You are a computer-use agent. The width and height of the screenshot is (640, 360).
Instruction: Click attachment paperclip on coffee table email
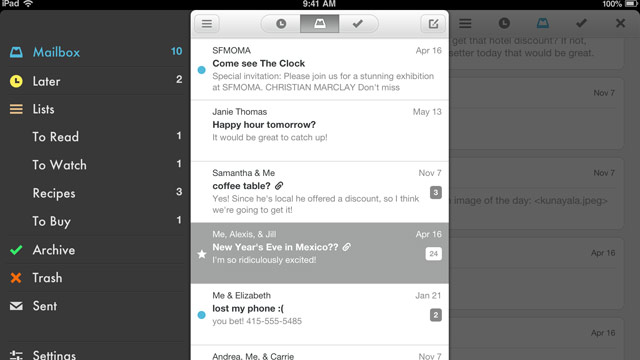279,186
